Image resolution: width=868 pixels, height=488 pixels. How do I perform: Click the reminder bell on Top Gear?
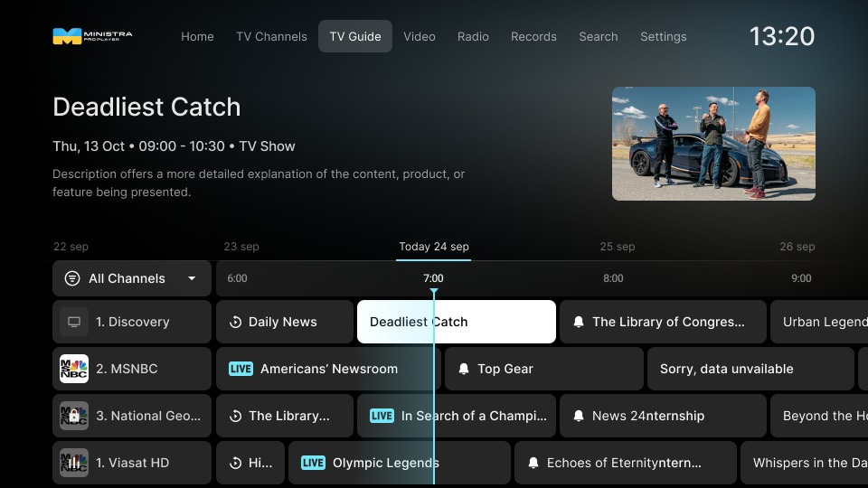pyautogui.click(x=464, y=369)
